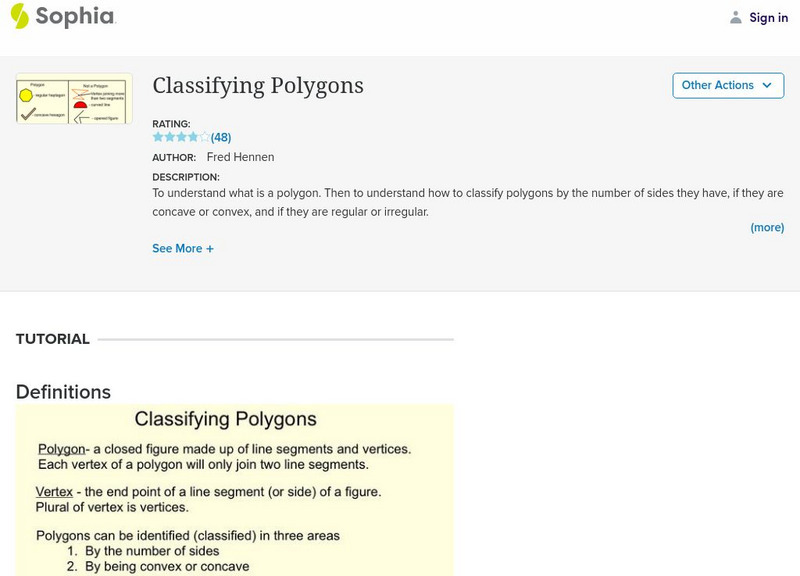
Task: Click the Classifying Polygons definitions slide image
Action: 234,489
